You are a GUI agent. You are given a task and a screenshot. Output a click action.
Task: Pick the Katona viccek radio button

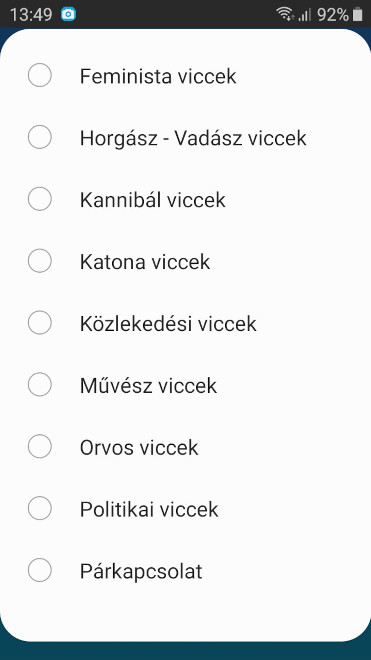pyautogui.click(x=40, y=261)
